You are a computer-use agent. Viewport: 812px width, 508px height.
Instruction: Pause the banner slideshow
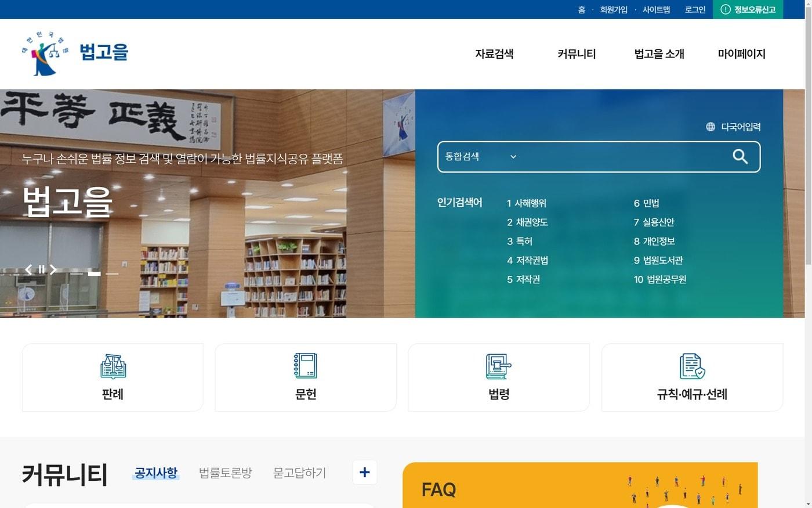pos(41,269)
